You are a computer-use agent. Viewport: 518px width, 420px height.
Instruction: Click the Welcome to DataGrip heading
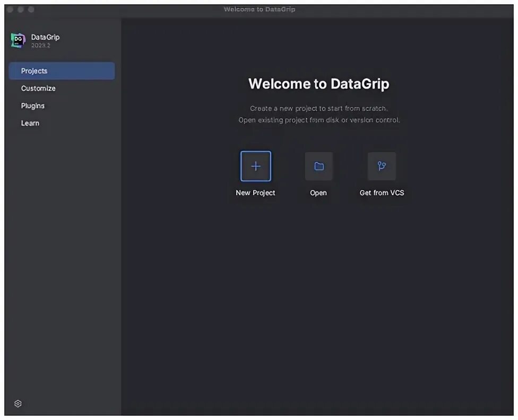(319, 84)
